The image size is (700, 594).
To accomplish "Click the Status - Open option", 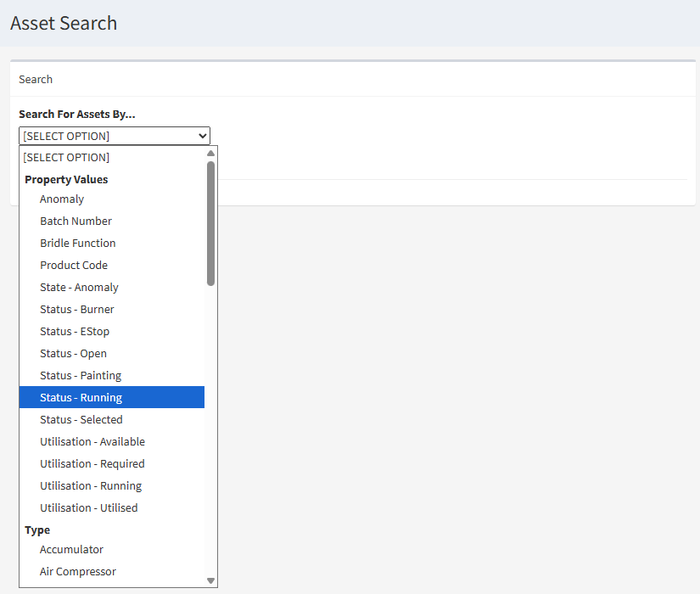I will [x=73, y=353].
